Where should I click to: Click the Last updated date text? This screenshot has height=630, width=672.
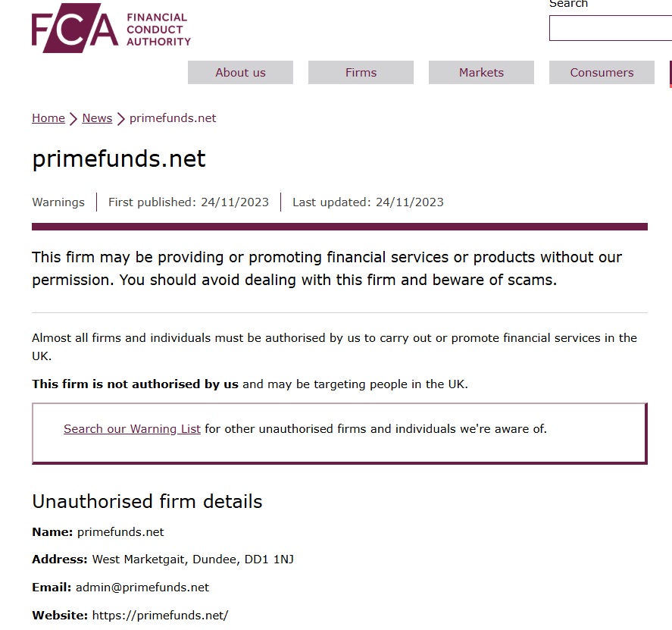[368, 202]
